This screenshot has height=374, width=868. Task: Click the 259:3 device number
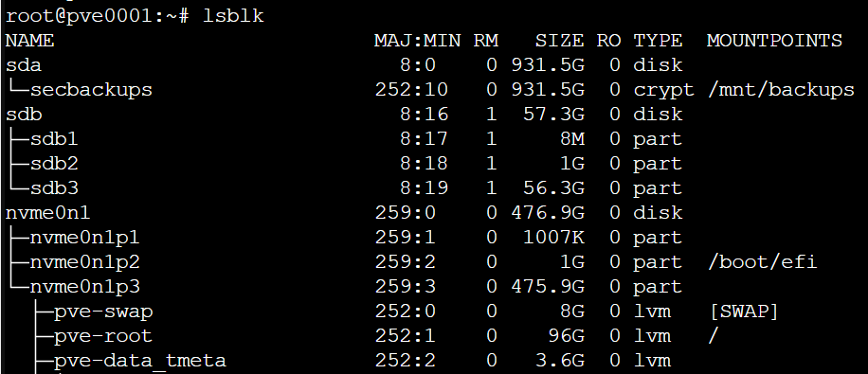tap(406, 287)
